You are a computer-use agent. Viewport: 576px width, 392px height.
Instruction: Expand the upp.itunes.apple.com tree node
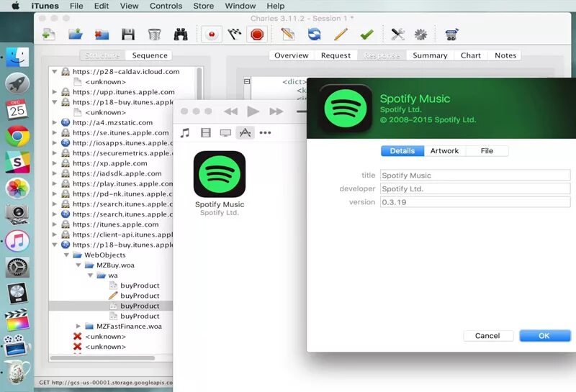tap(55, 92)
